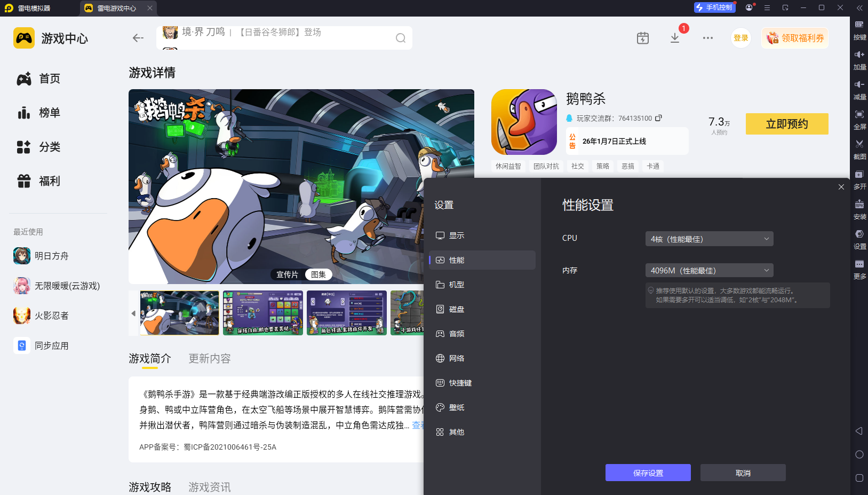
Task: Collapse the right sidebar with double chevron
Action: point(859,8)
